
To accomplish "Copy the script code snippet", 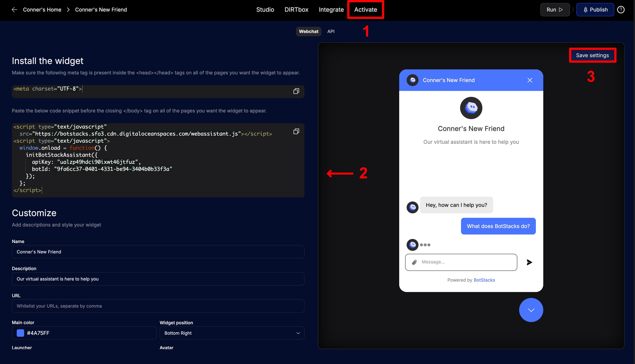I will [x=296, y=131].
